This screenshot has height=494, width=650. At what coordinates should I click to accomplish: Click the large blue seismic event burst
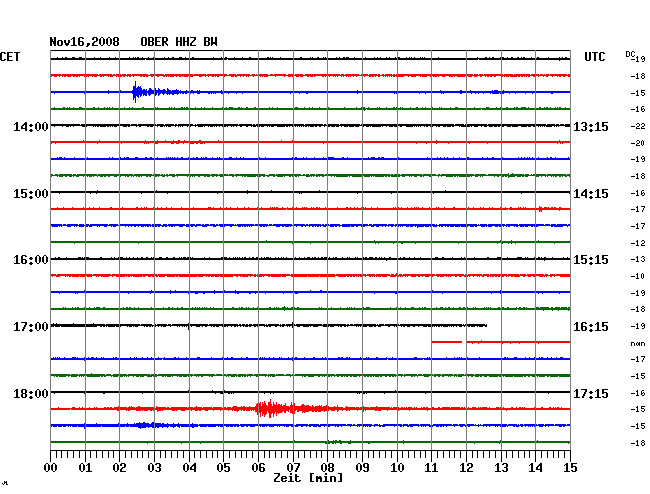[x=157, y=92]
